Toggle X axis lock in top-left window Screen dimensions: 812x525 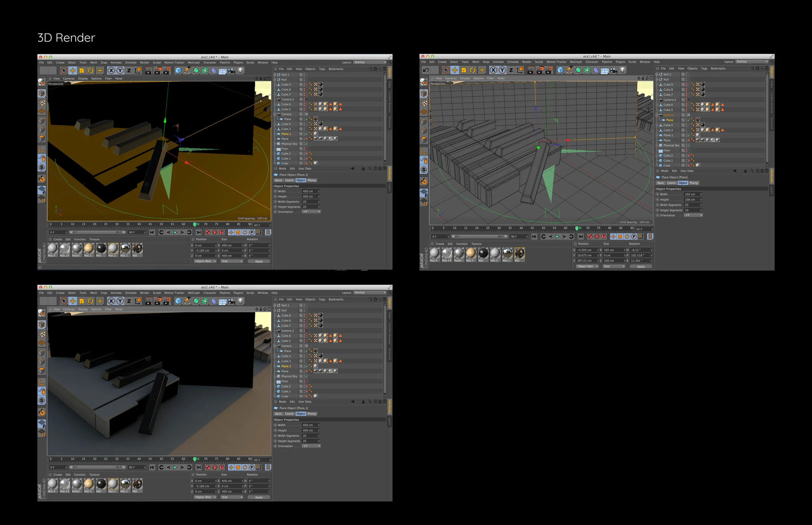(111, 70)
